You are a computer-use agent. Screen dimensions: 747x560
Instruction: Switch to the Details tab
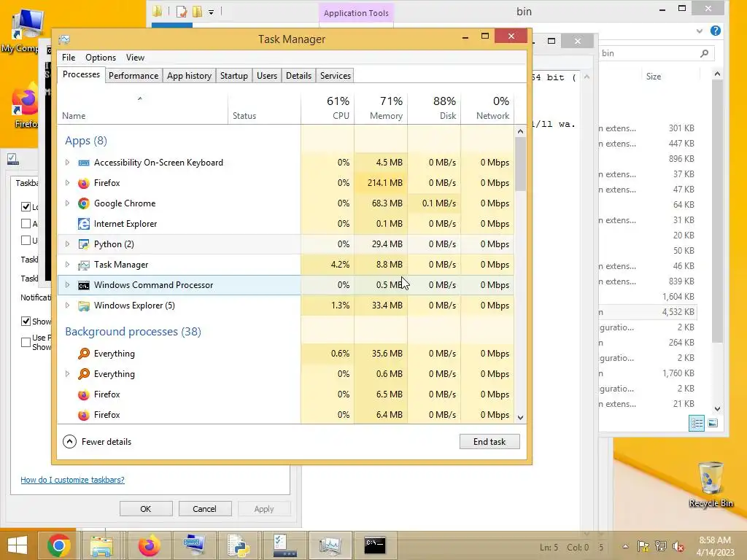click(298, 76)
